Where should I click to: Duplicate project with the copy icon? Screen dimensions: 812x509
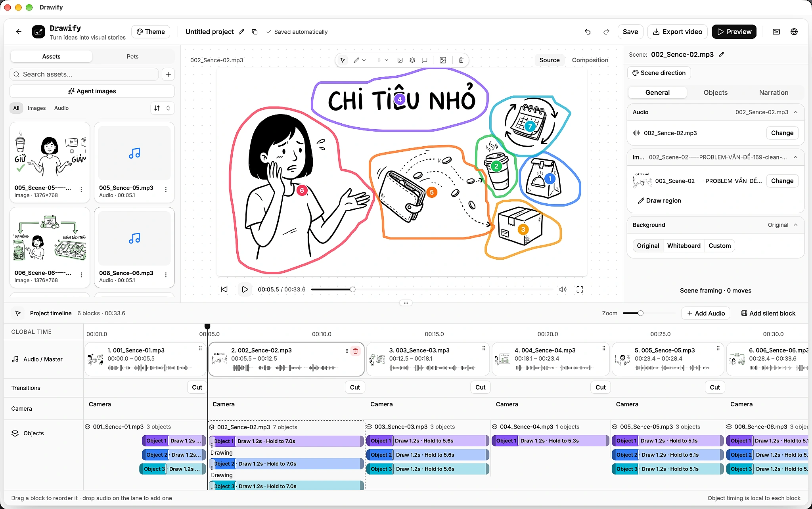[255, 32]
